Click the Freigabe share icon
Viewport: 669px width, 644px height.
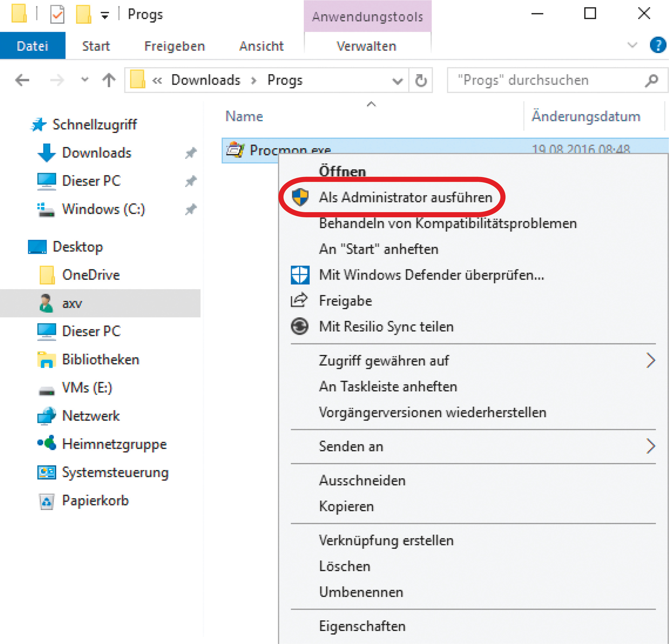pyautogui.click(x=299, y=300)
